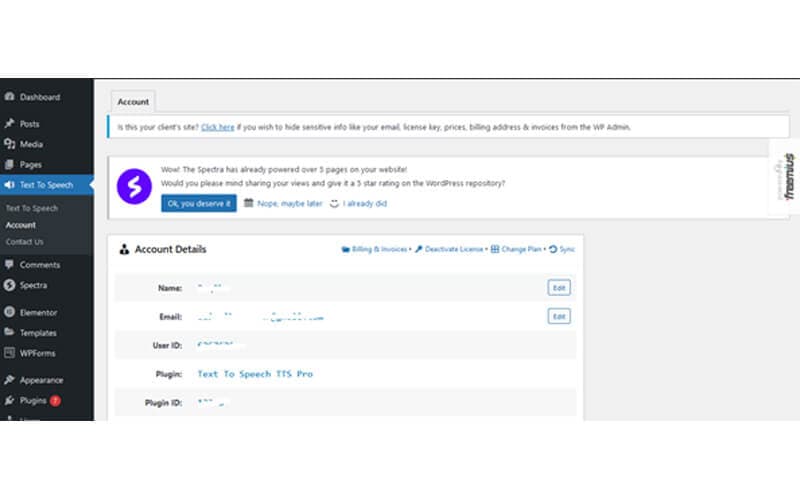The width and height of the screenshot is (800, 500).
Task: Click the Media library icon
Action: (9, 144)
